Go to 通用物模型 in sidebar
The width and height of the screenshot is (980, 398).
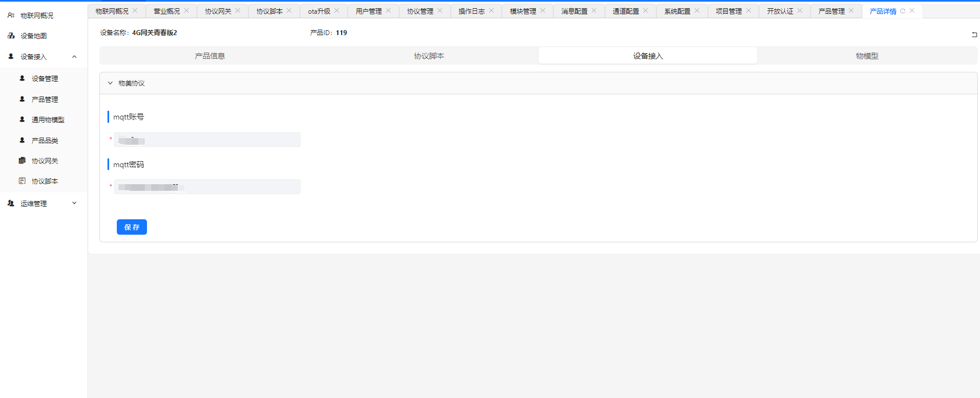[48, 120]
